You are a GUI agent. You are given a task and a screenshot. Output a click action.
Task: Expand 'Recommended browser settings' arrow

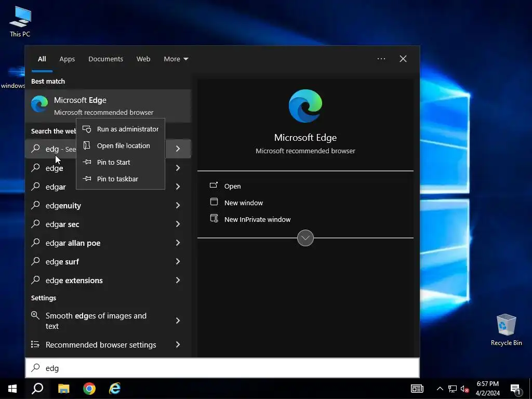[178, 344]
